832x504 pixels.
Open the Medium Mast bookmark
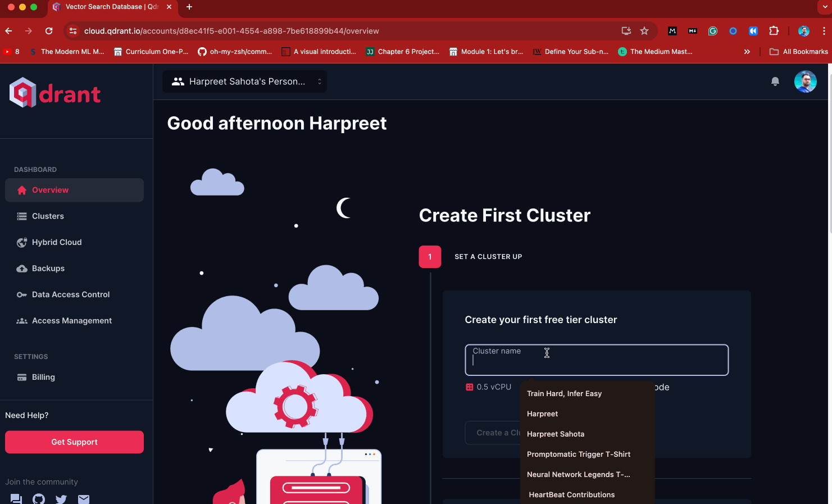[655, 52]
